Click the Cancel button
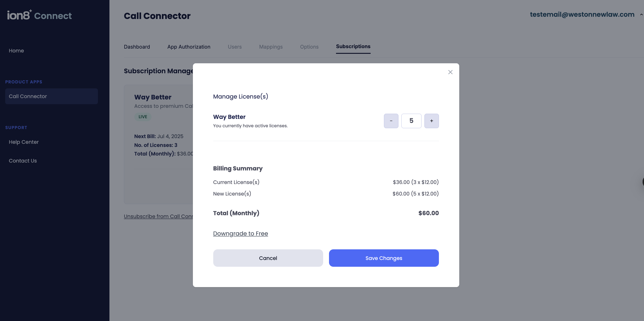Viewport: 644px width, 321px height. [x=268, y=258]
